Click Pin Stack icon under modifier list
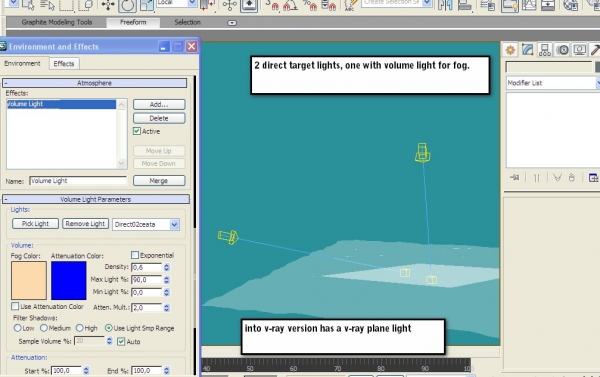 (515, 178)
